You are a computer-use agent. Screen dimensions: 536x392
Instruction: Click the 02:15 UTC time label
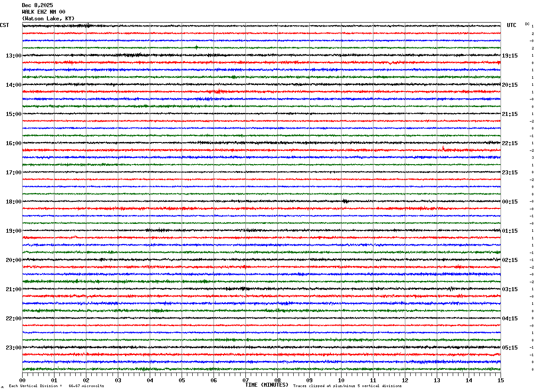click(x=510, y=260)
